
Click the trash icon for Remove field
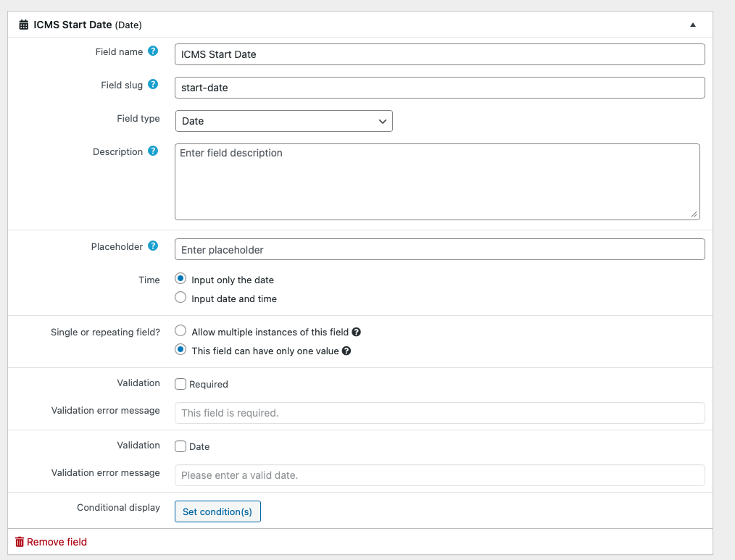[x=20, y=542]
